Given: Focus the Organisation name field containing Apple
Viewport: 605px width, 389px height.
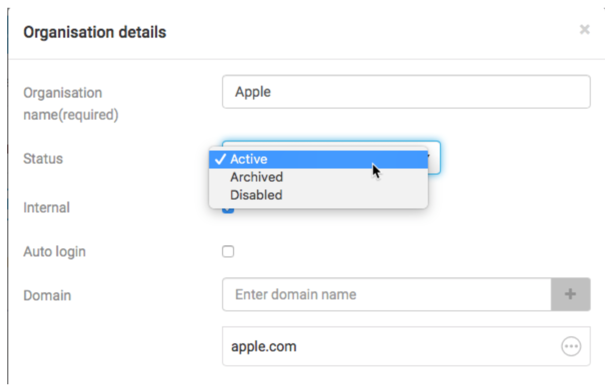Looking at the screenshot, I should pos(406,92).
